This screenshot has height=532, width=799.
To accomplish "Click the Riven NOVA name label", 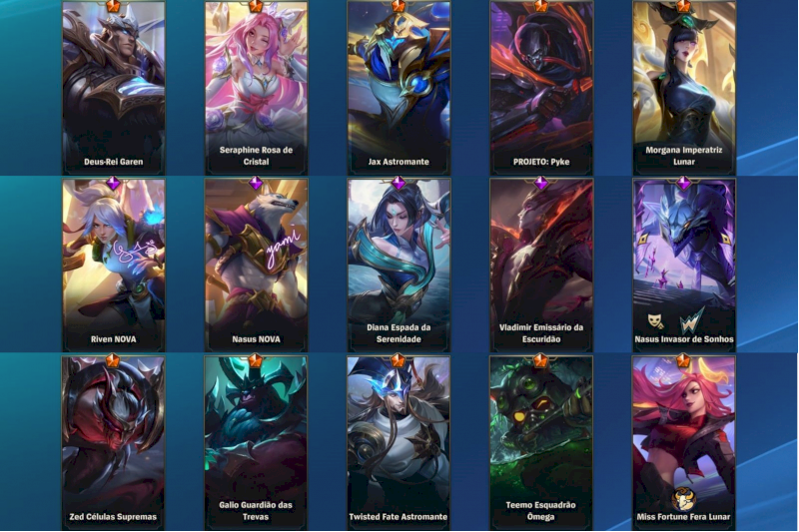I will tap(113, 339).
